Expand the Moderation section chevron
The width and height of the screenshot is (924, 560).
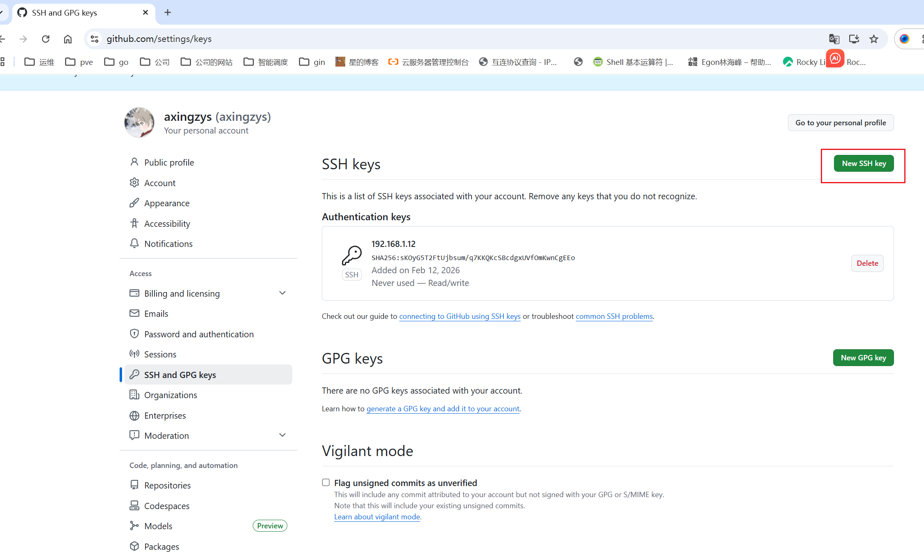(x=282, y=435)
